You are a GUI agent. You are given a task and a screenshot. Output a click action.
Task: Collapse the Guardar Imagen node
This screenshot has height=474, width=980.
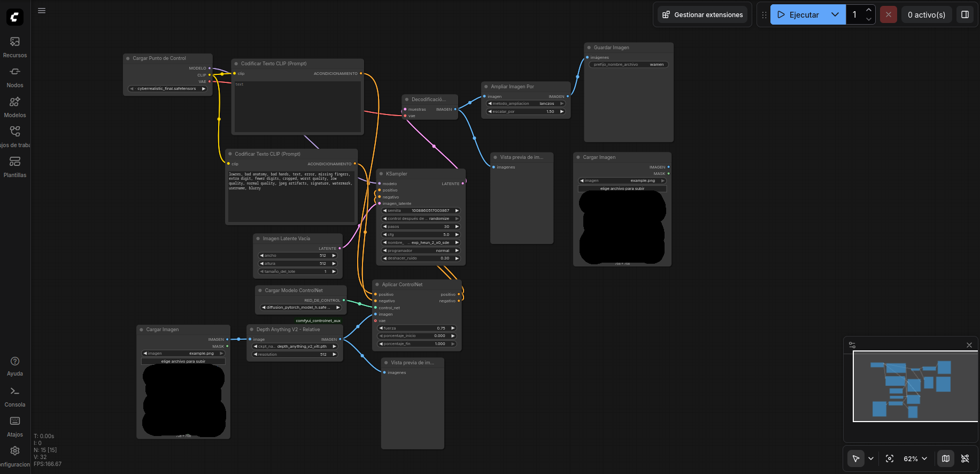click(589, 48)
